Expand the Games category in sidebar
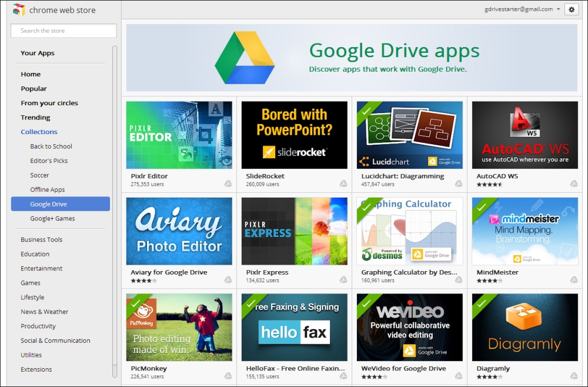The height and width of the screenshot is (387, 588). tap(31, 283)
